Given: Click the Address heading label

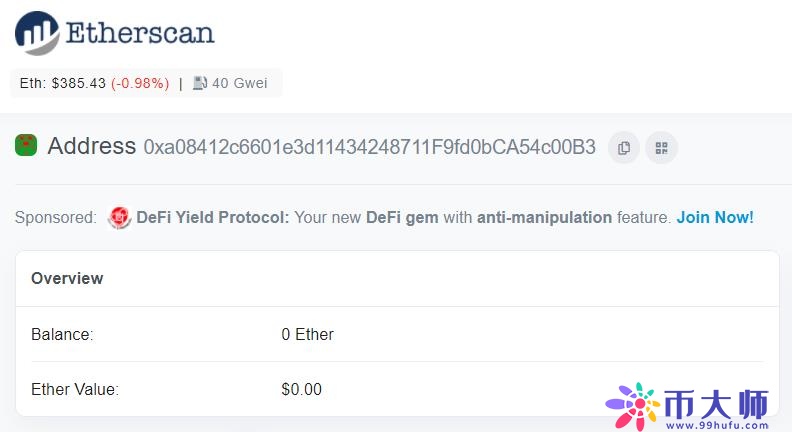Looking at the screenshot, I should [92, 146].
